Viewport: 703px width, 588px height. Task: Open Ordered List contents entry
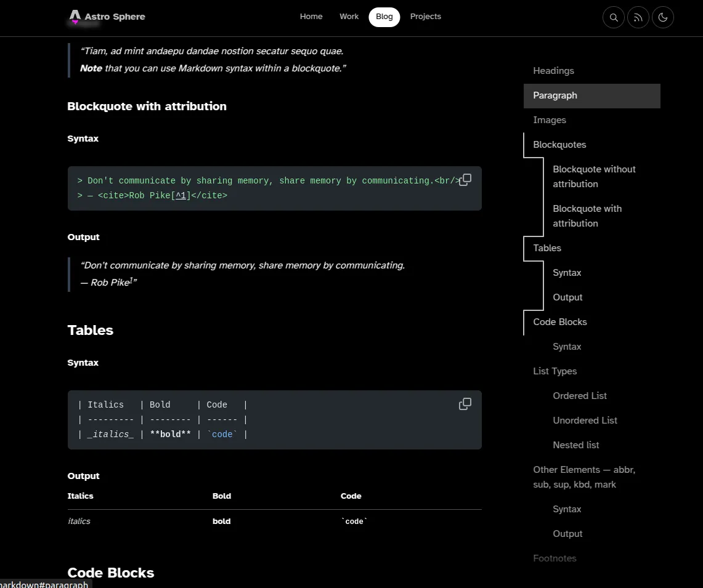(x=580, y=396)
